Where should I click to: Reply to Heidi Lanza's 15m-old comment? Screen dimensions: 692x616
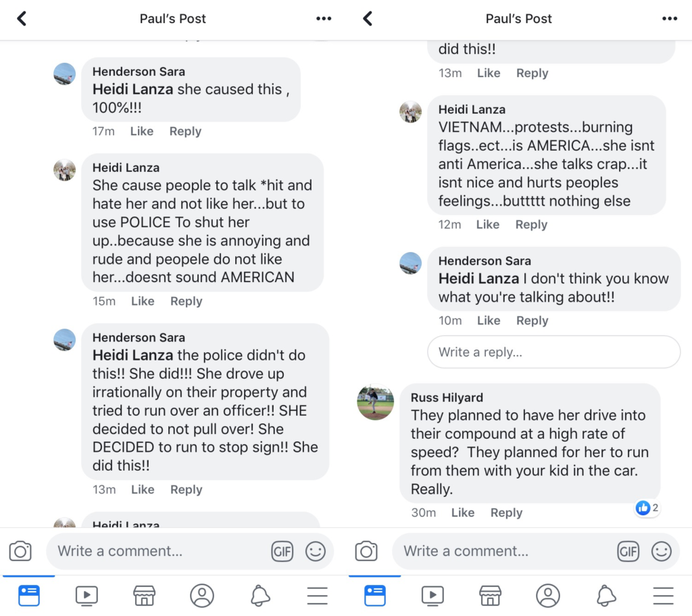tap(186, 301)
